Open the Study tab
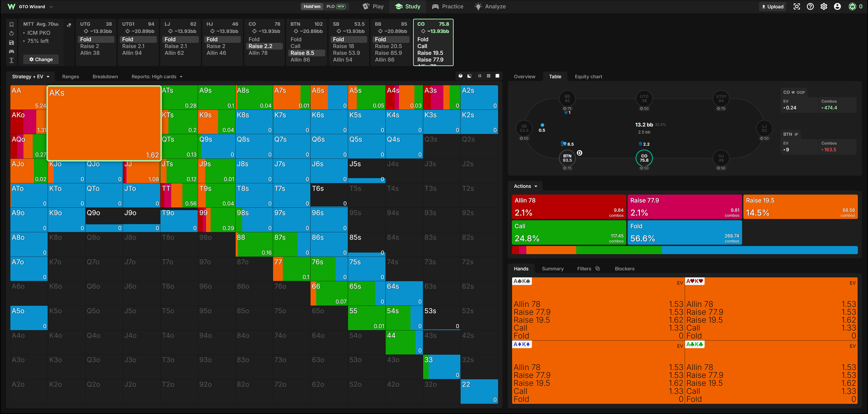Image resolution: width=868 pixels, height=414 pixels. coord(408,6)
